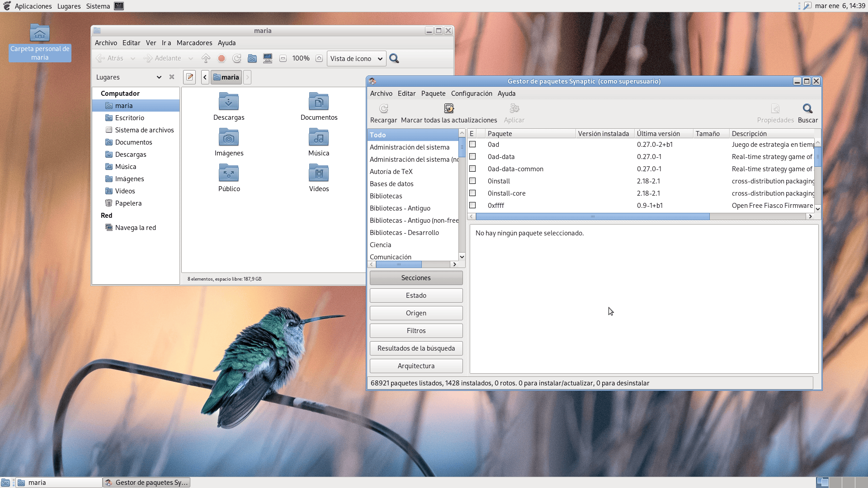Expand the Lugares side pane dropdown
Screen dimensions: 868x488
159,77
